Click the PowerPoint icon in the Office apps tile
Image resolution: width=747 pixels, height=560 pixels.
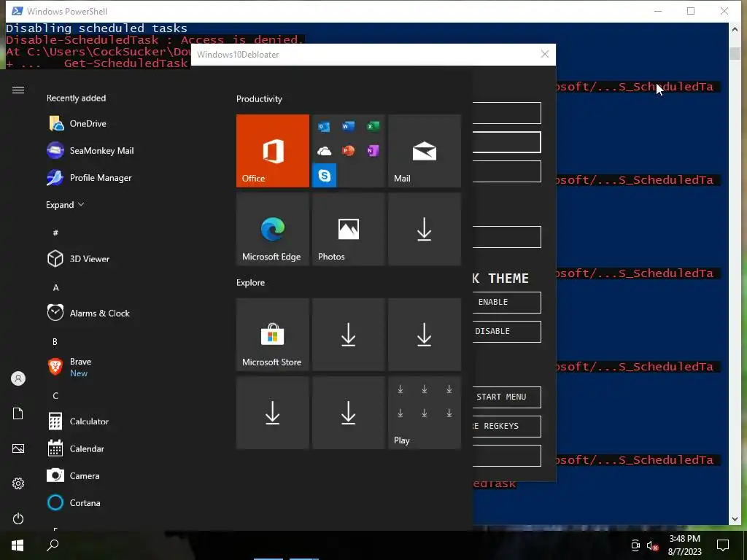pyautogui.click(x=348, y=151)
